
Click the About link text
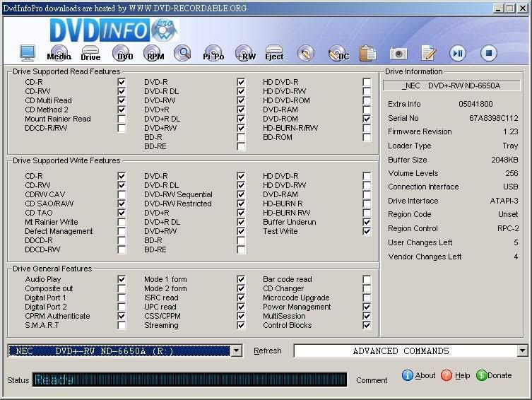[425, 375]
